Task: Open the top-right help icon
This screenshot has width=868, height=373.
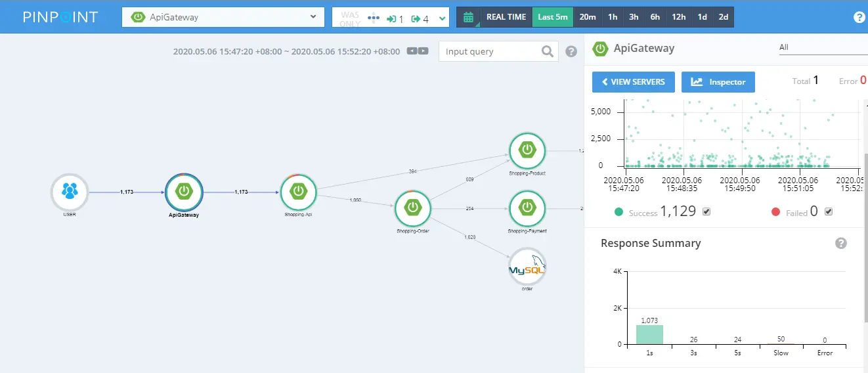Action: 859,18
